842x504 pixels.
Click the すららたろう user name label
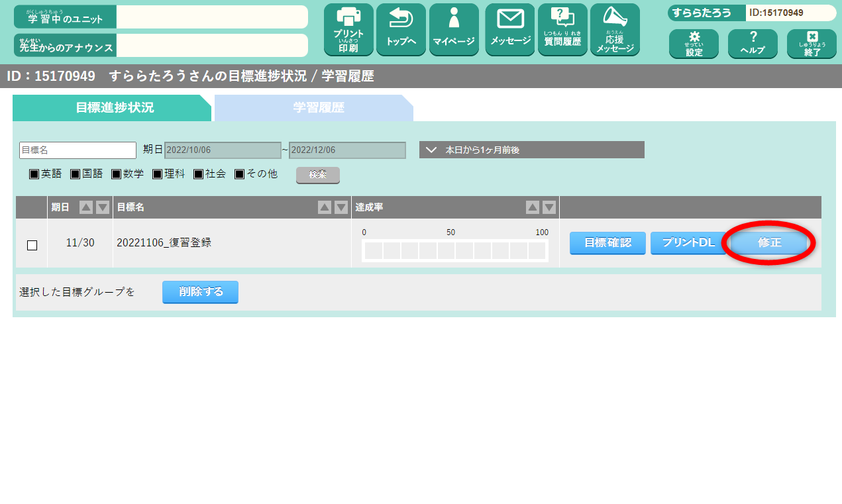click(703, 13)
